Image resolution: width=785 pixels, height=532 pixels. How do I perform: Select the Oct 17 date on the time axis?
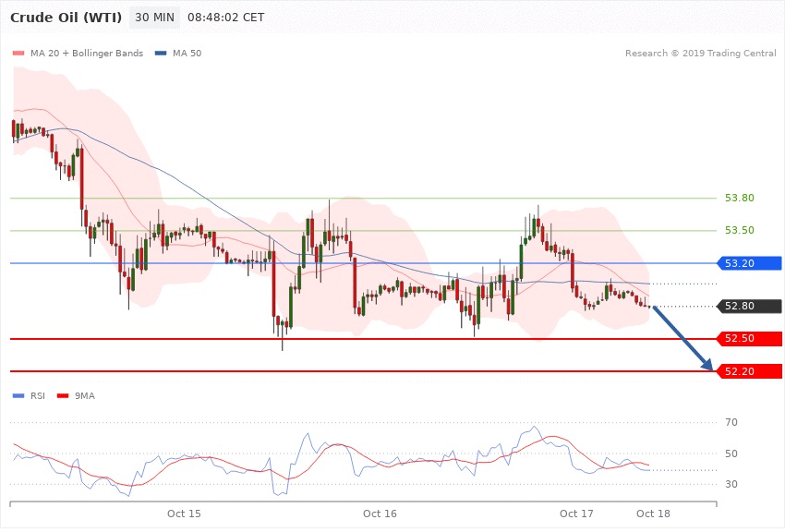(576, 513)
